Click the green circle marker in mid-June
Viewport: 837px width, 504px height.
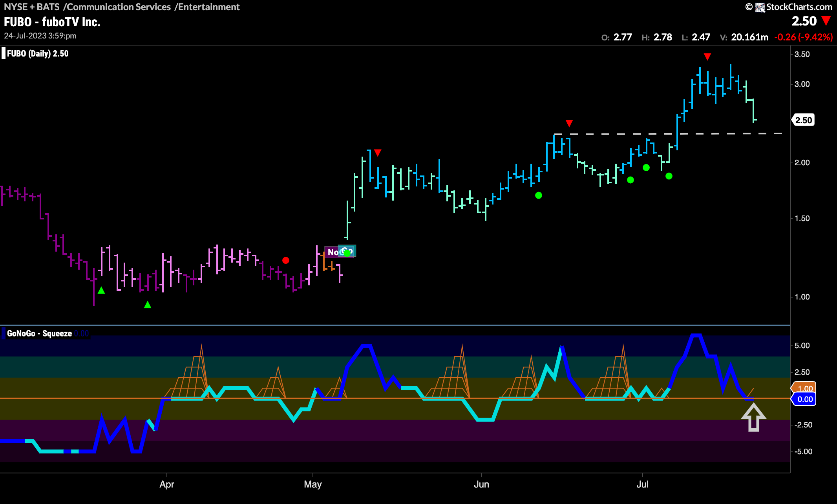(x=539, y=195)
